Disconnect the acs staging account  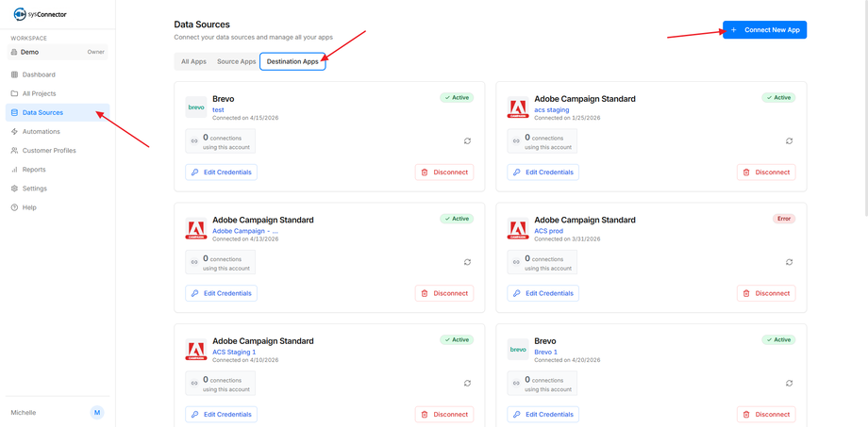point(766,172)
